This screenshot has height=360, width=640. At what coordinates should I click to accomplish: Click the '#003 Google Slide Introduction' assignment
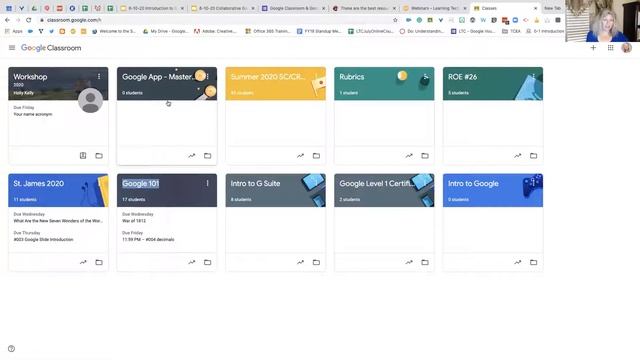(43, 240)
